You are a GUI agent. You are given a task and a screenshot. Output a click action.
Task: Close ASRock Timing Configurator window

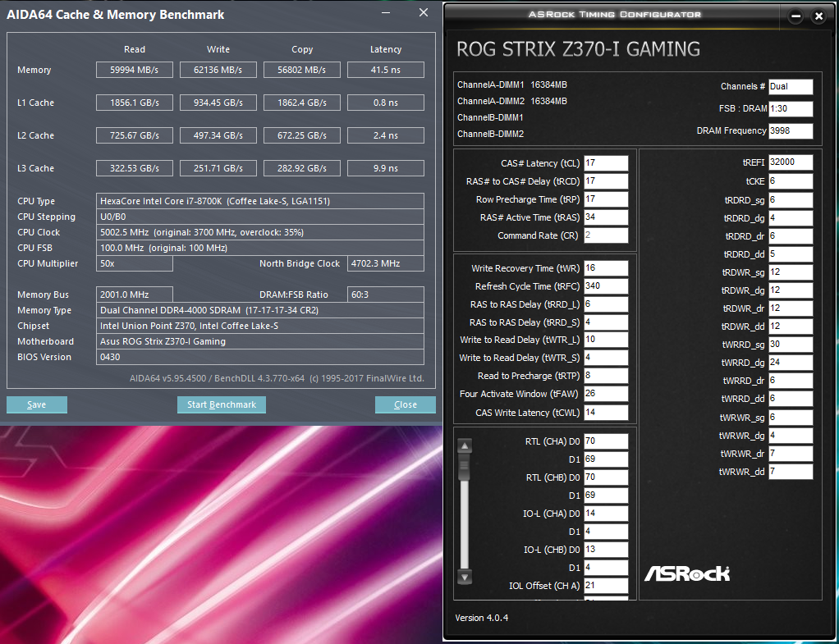click(x=818, y=16)
